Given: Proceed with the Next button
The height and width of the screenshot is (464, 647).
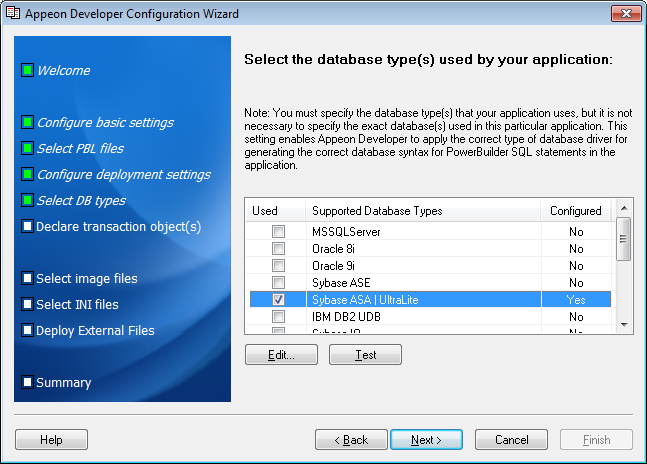Looking at the screenshot, I should (x=426, y=440).
